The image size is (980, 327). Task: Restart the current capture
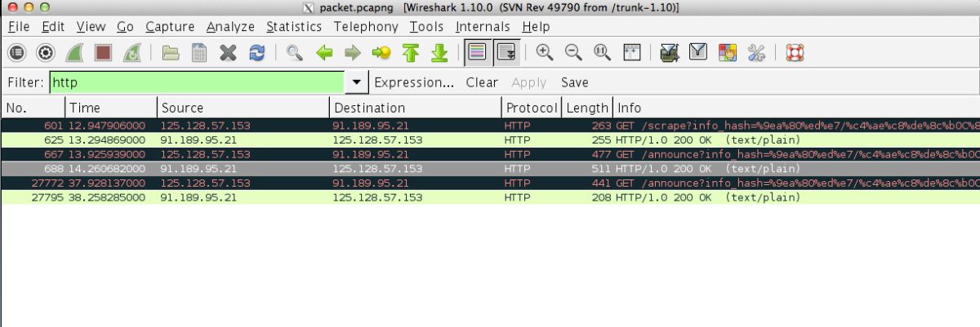[131, 53]
